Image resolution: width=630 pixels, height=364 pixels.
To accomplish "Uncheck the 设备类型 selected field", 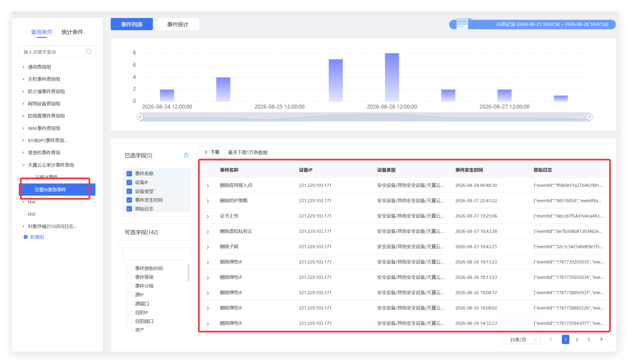I will pyautogui.click(x=129, y=191).
